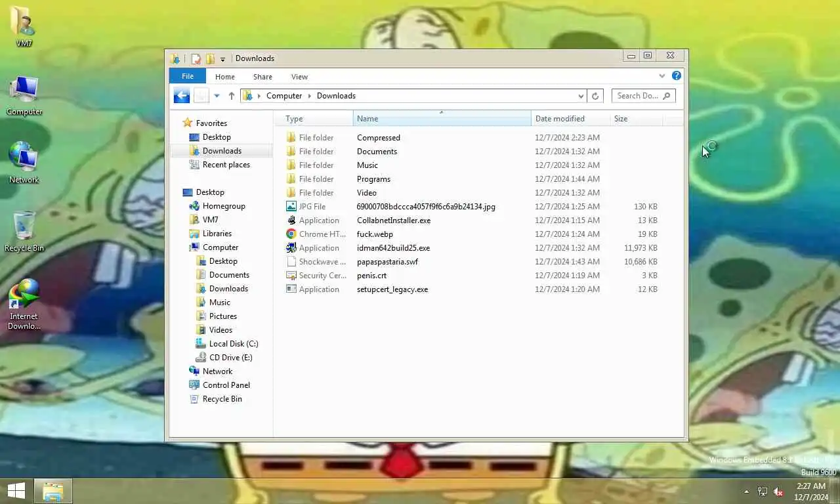Select Recycle Bin in the navigation pane

coord(222,399)
